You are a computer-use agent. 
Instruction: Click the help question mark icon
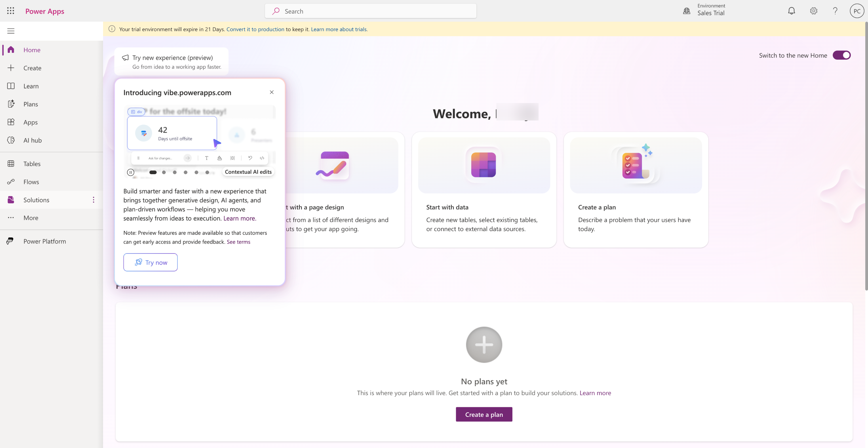(x=835, y=11)
